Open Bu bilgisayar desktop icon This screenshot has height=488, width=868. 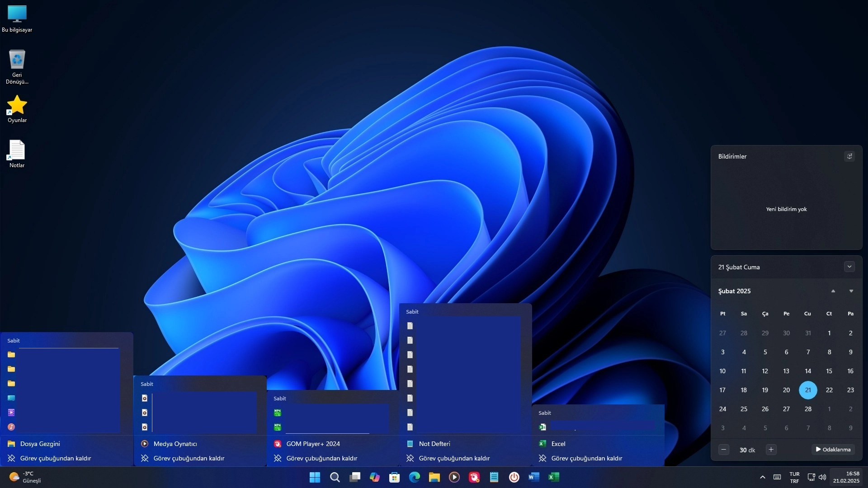17,19
